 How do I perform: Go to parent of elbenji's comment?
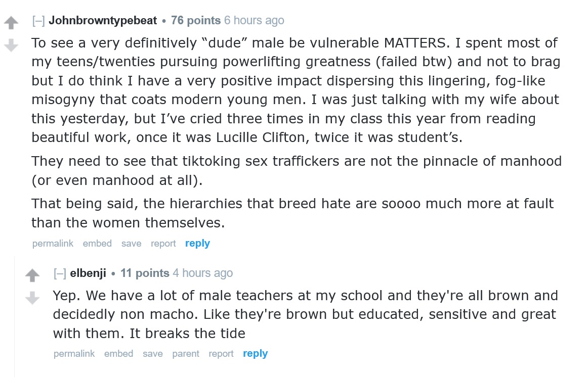coord(186,354)
